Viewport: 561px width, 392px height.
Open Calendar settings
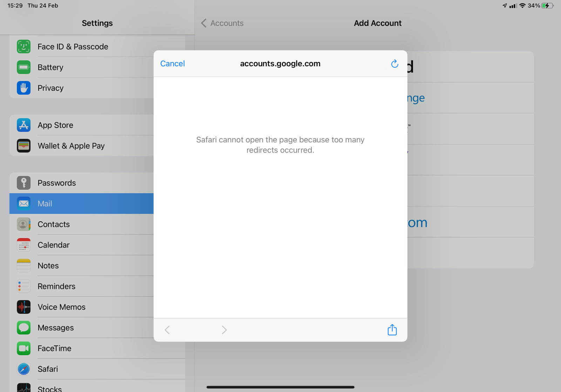81,245
